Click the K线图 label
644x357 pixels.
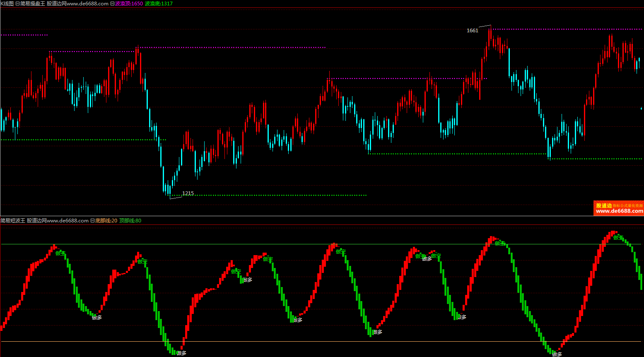coord(7,4)
